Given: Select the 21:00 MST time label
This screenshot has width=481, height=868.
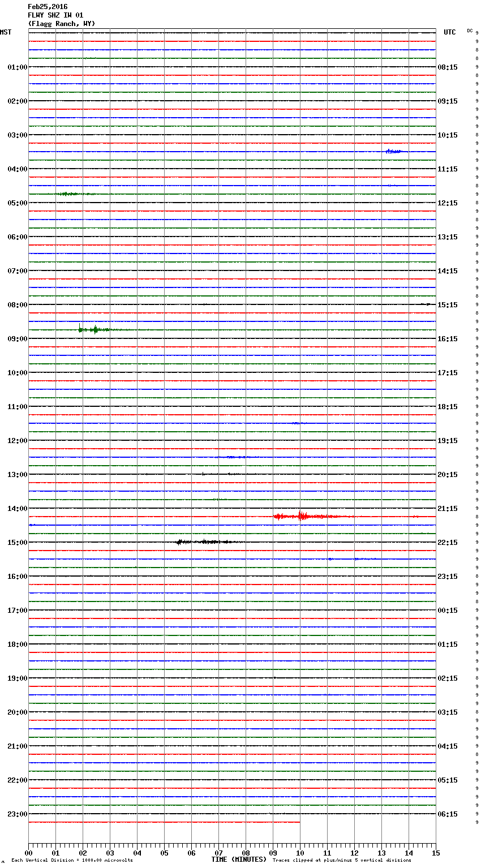Looking at the screenshot, I should tap(18, 746).
